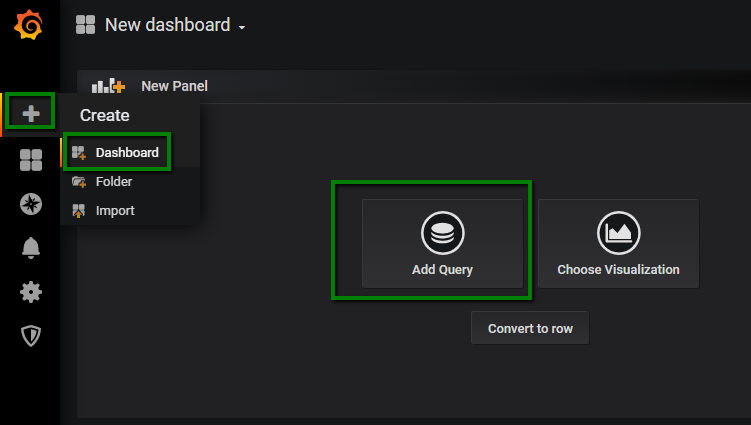Click the chart icon above Choose Visualization
This screenshot has height=425, width=751.
point(618,233)
